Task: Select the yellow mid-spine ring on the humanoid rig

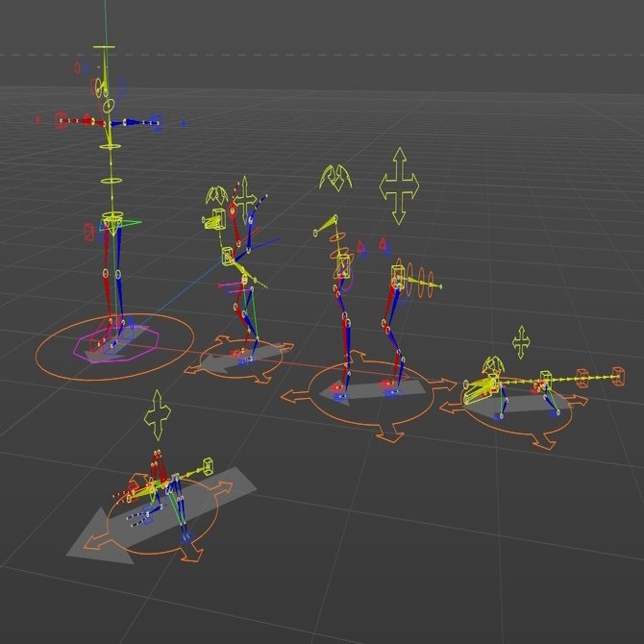Action: click(x=111, y=181)
